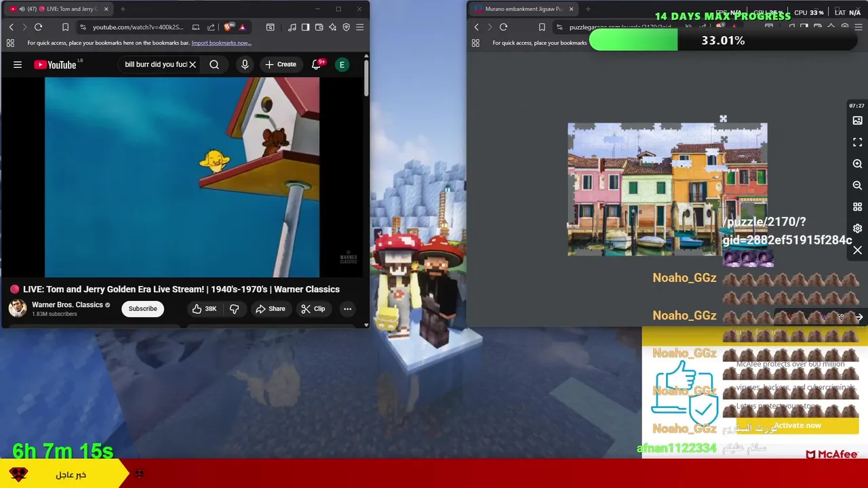Screen dimensions: 868x488
Task: Open Brave Shields in YouTube window
Action: click(x=229, y=27)
